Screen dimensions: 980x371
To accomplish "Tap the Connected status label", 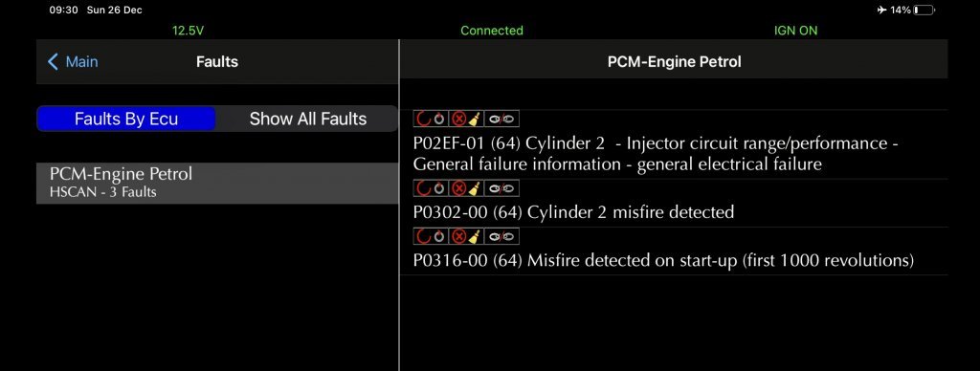I will click(492, 31).
